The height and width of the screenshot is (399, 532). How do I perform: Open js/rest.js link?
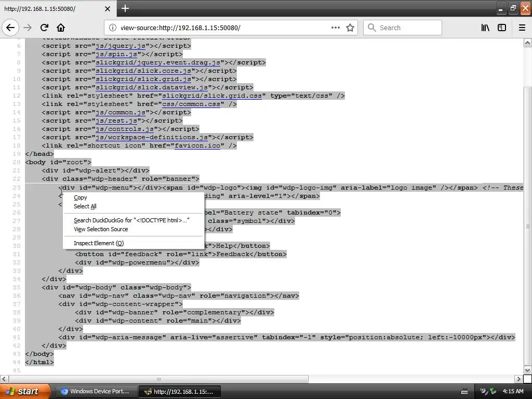click(x=116, y=121)
